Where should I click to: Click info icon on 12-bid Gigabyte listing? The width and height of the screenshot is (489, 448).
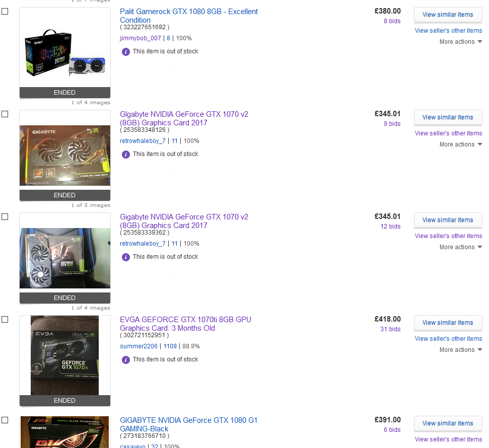(126, 257)
